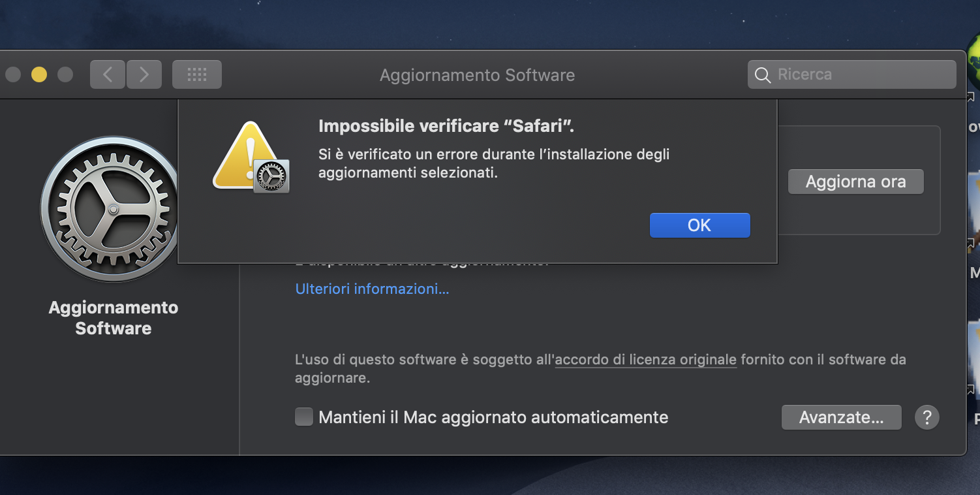980x495 pixels.
Task: Click the forward navigation arrow
Action: (144, 74)
